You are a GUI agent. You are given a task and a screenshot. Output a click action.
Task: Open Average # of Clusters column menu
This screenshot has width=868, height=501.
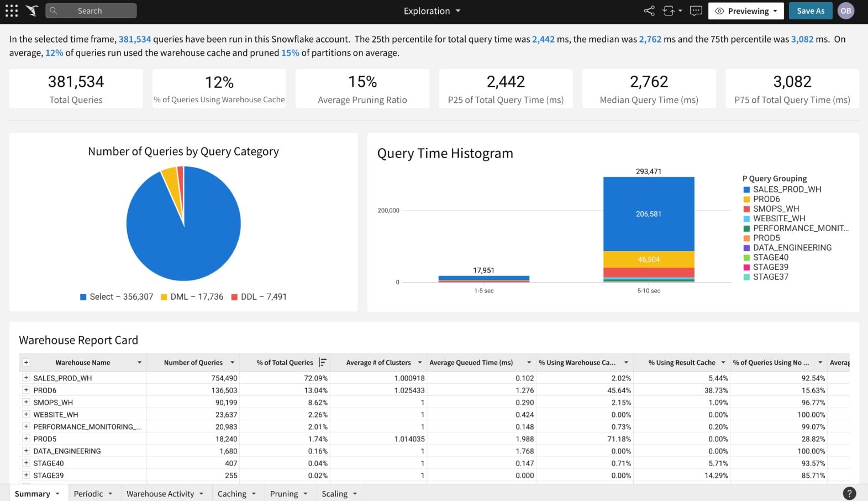[420, 363]
